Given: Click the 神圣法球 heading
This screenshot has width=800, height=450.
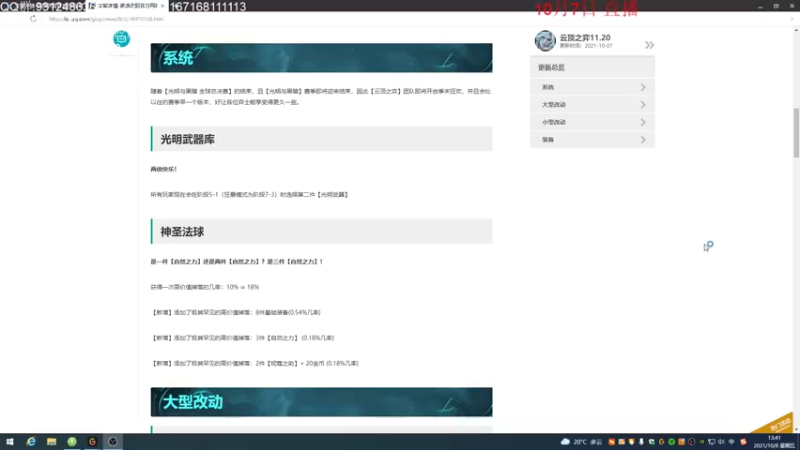Looking at the screenshot, I should tap(321, 232).
